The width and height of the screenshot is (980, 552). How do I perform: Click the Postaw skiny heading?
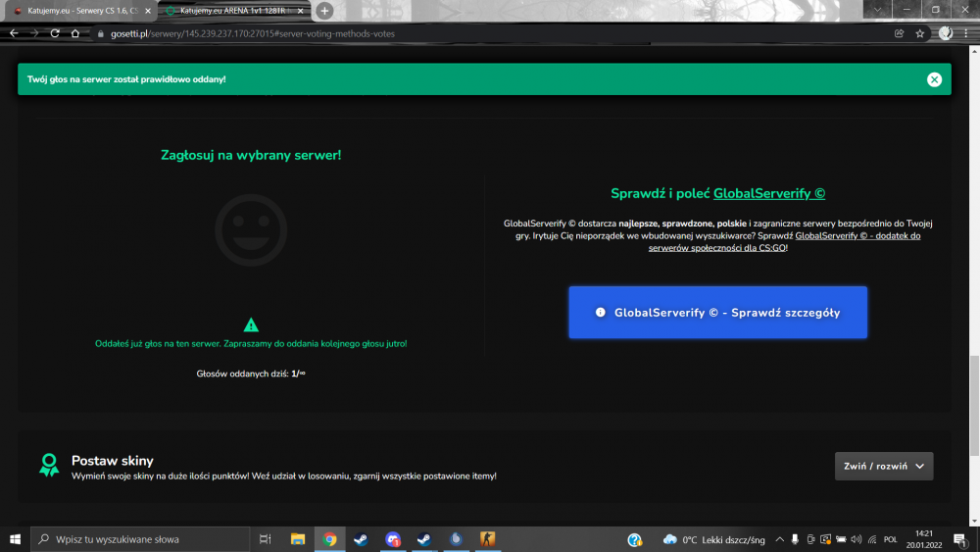(113, 461)
